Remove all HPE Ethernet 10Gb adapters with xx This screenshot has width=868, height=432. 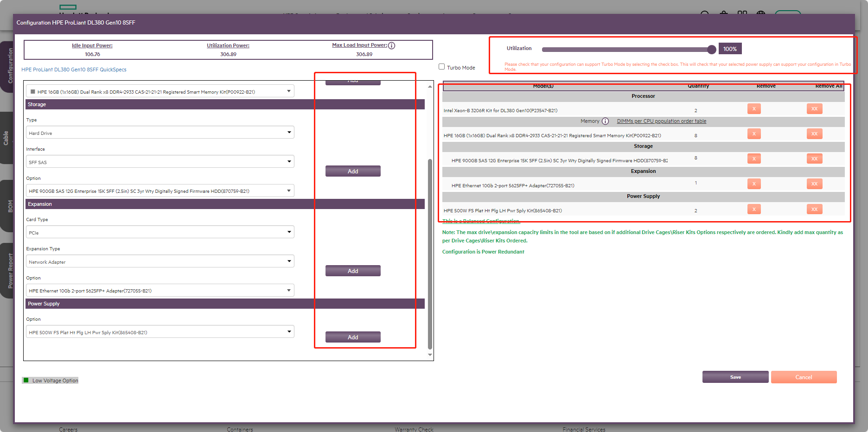814,184
